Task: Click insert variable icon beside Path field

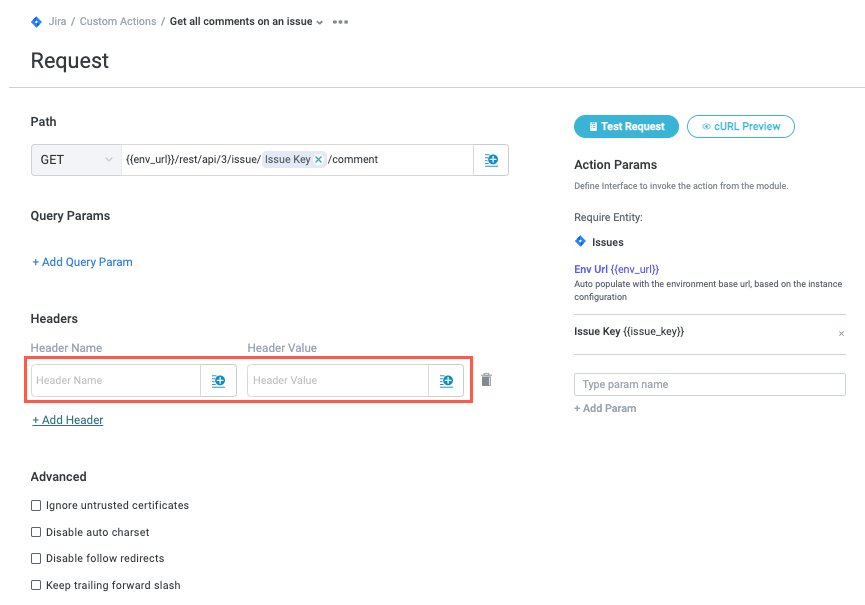Action: coord(491,160)
